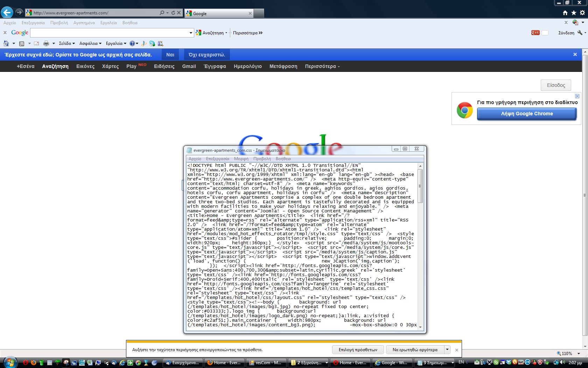Click the Home page icon in command bar
The image size is (588, 368).
click(6, 43)
